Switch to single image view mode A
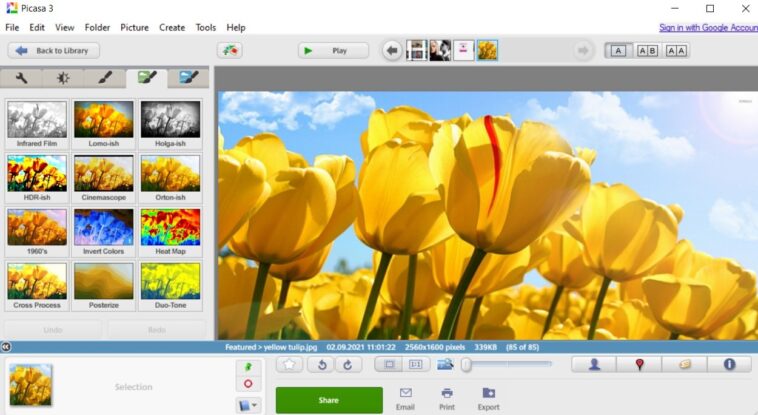This screenshot has height=415, width=758. click(x=618, y=50)
